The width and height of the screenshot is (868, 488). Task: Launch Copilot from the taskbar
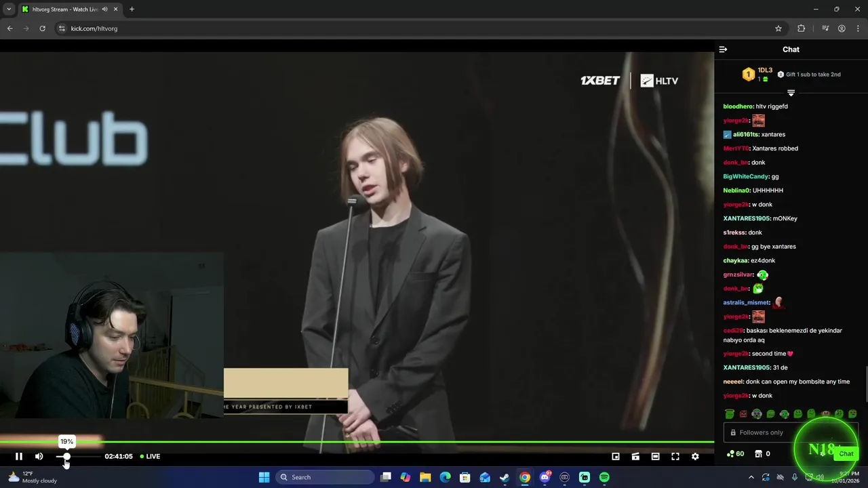coord(406,477)
